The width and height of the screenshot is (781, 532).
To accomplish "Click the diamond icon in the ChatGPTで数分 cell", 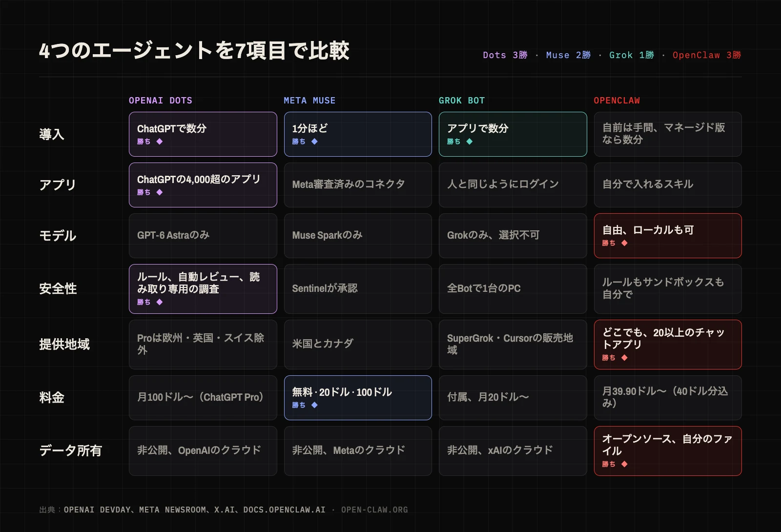I will [160, 142].
